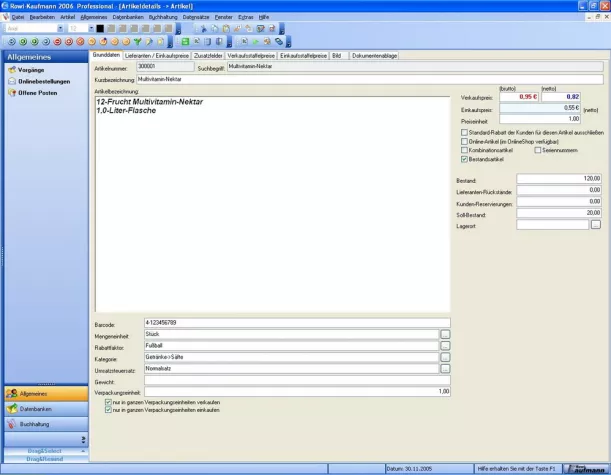Click the Vorgänge icon in the sidebar

point(11,70)
